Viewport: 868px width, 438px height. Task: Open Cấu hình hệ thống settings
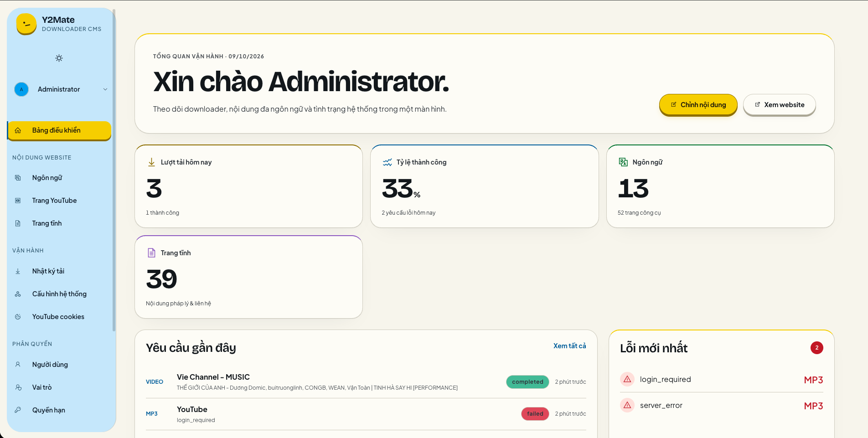(59, 294)
